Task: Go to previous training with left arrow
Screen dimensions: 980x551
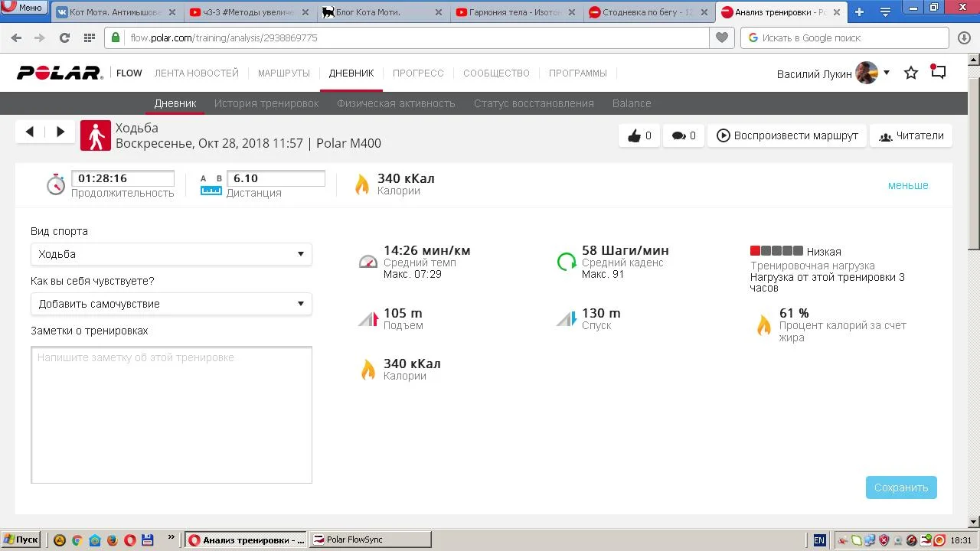Action: [30, 132]
